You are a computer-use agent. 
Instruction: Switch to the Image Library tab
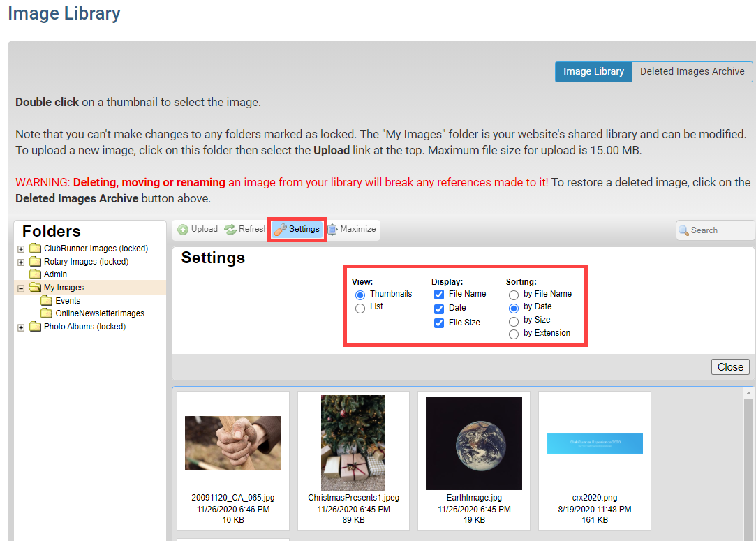[593, 71]
